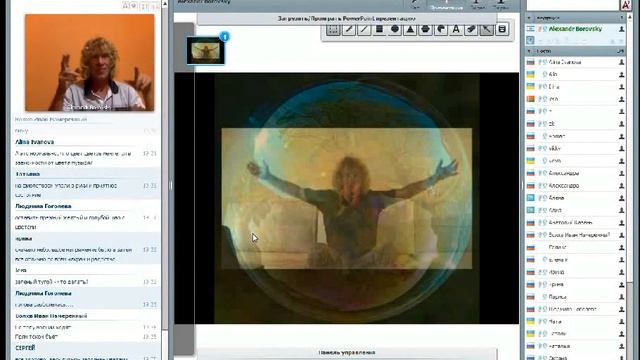
Task: Click Волов Иван Намеренный name in chat
Action: coord(51,316)
